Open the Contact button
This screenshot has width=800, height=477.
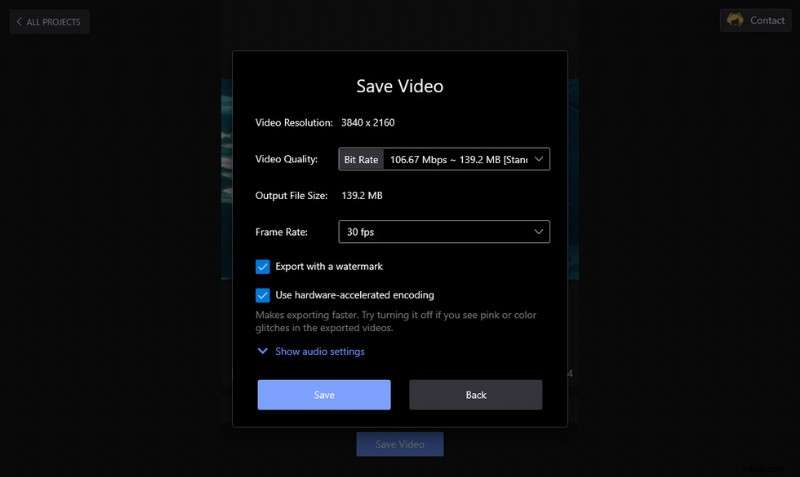click(x=755, y=20)
